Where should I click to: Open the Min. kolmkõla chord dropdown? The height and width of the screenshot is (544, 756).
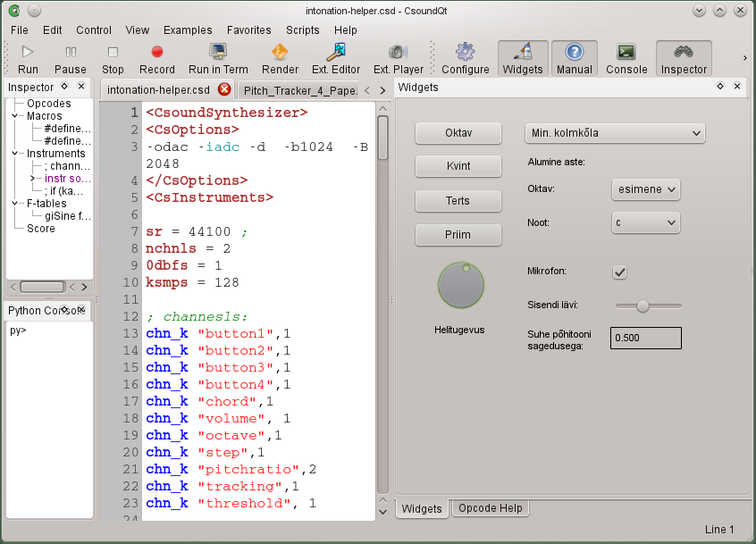tap(615, 133)
